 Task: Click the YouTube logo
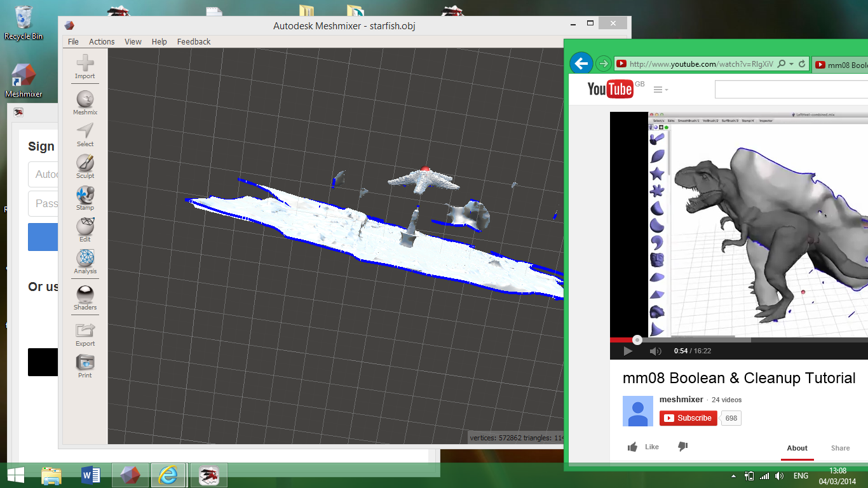610,89
